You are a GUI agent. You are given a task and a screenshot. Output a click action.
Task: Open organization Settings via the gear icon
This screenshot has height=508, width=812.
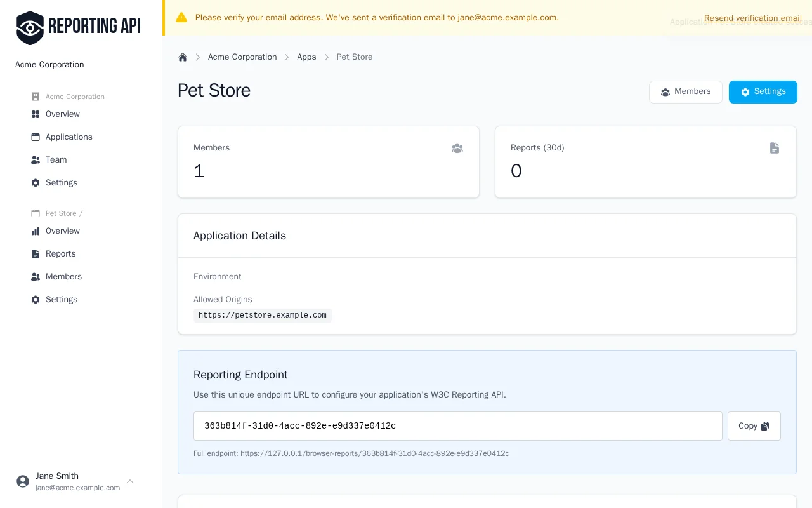coord(36,182)
